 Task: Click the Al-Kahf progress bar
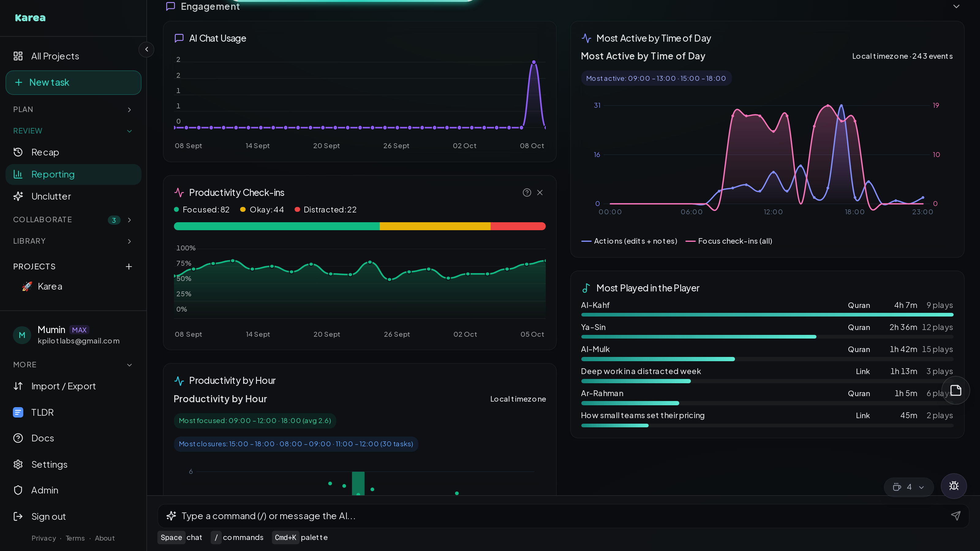pos(767,315)
